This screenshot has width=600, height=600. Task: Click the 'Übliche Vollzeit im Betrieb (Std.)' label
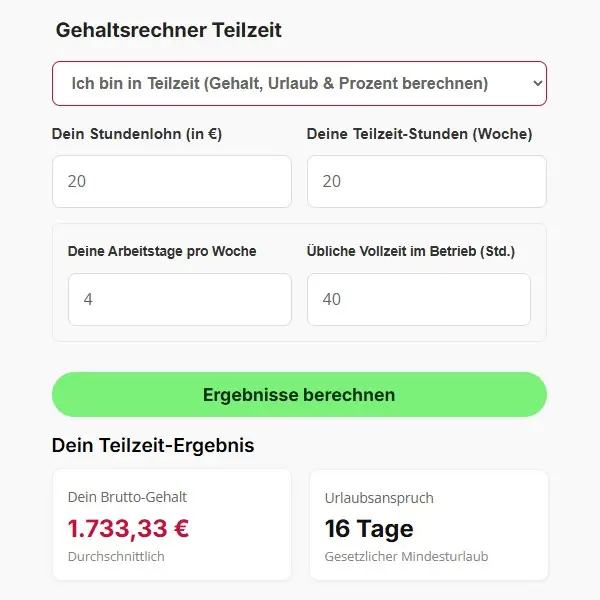(x=411, y=251)
